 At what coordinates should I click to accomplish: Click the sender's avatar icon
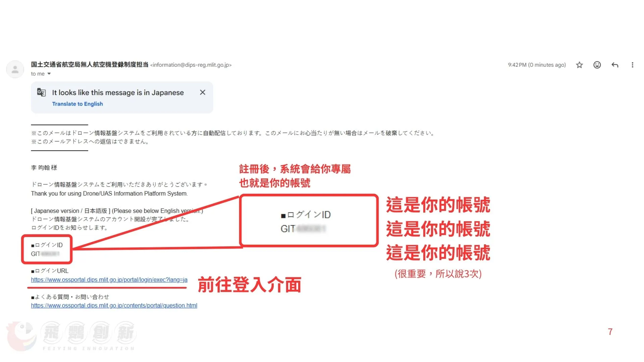15,69
